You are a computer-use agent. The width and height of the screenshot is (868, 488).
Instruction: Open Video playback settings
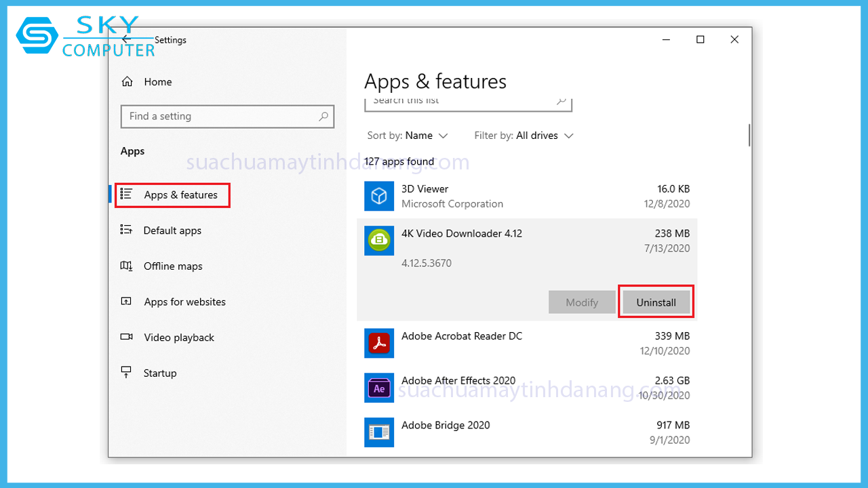178,338
